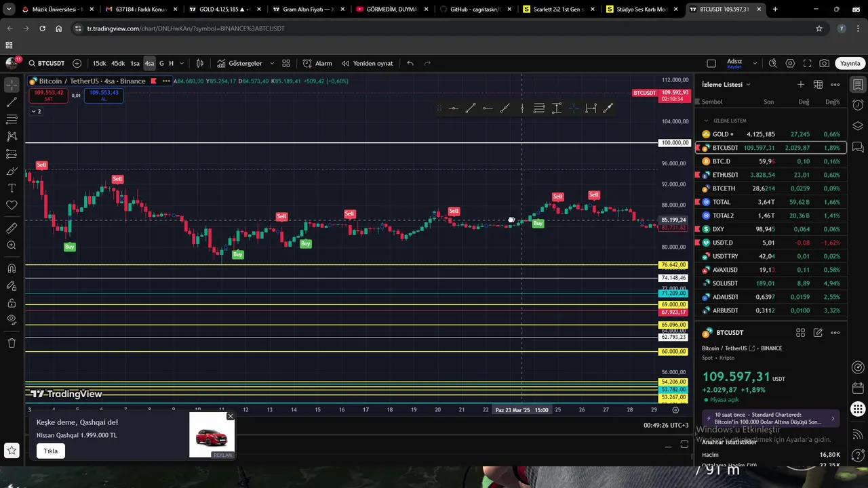868x488 pixels.
Task: Open indicator templates grid icon
Action: 286,63
